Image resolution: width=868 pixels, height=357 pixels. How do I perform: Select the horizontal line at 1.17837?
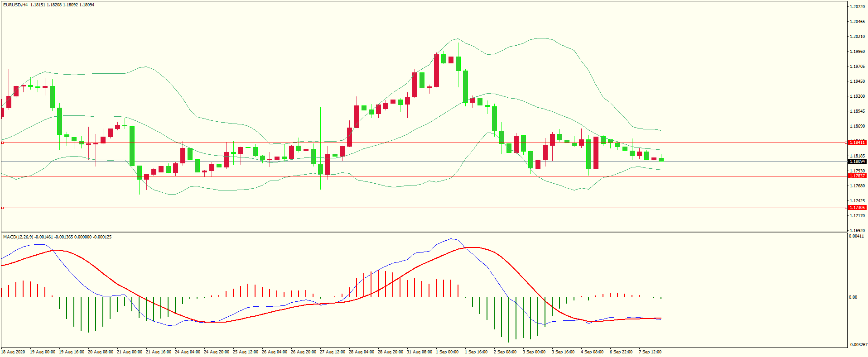[424, 176]
